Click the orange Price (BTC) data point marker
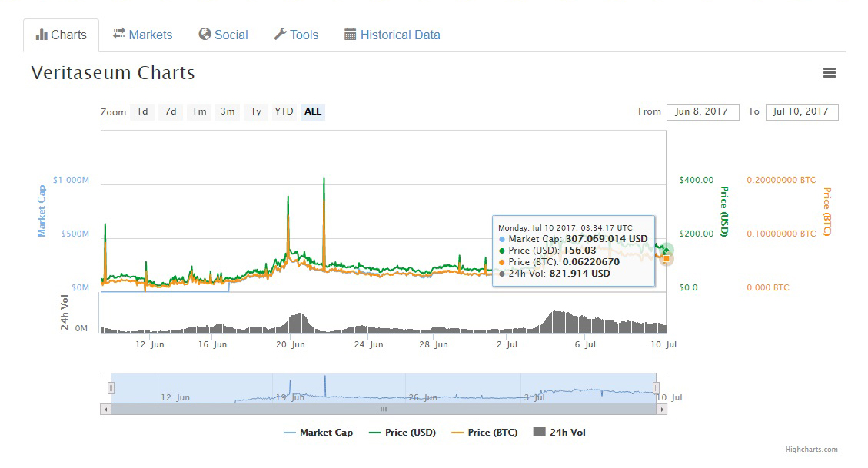The image size is (868, 468). tap(667, 258)
